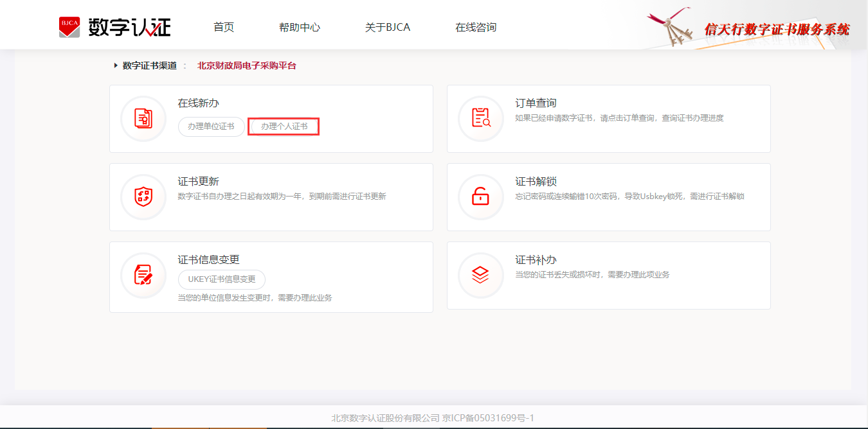Click the 北京数字认证股份有限公司 footer text

pyautogui.click(x=385, y=418)
